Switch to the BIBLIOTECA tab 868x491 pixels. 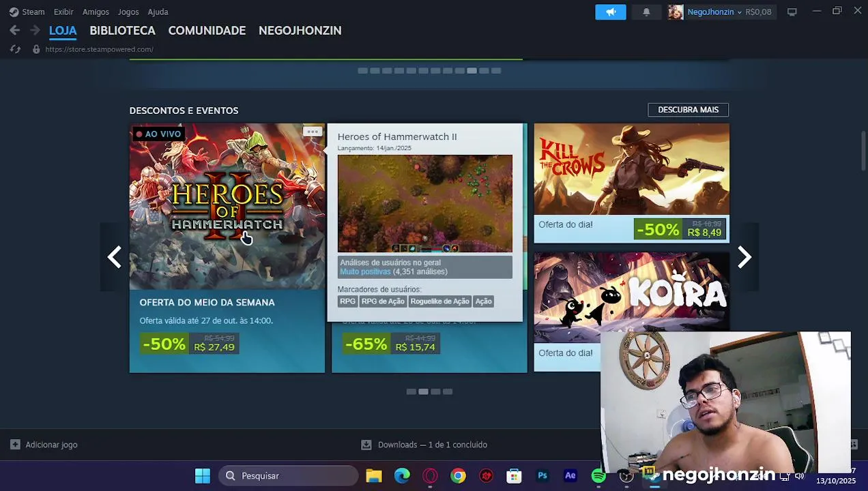pyautogui.click(x=123, y=31)
